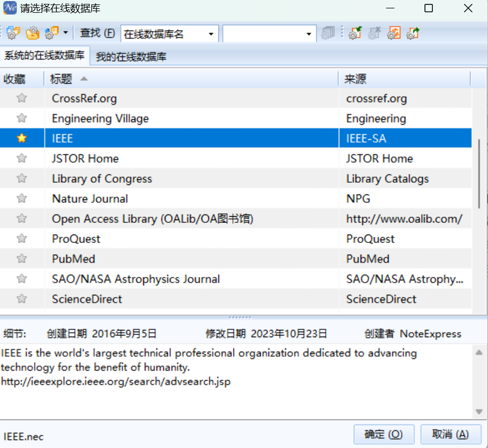The image size is (488, 448).
Task: Toggle favorite star for PubMed
Action: coord(22,259)
